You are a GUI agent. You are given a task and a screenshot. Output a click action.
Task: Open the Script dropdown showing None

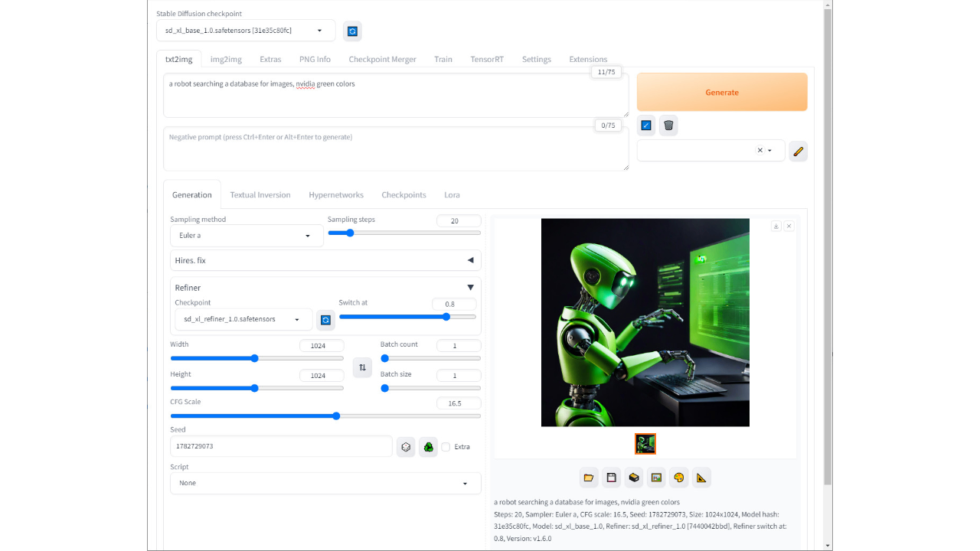coord(325,483)
